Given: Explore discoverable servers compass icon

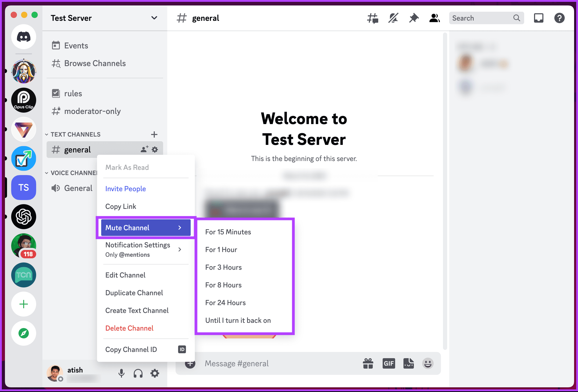Looking at the screenshot, I should pyautogui.click(x=24, y=333).
